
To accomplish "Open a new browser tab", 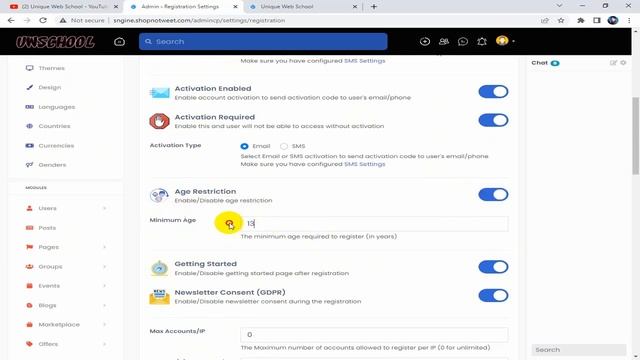I will 374,7.
